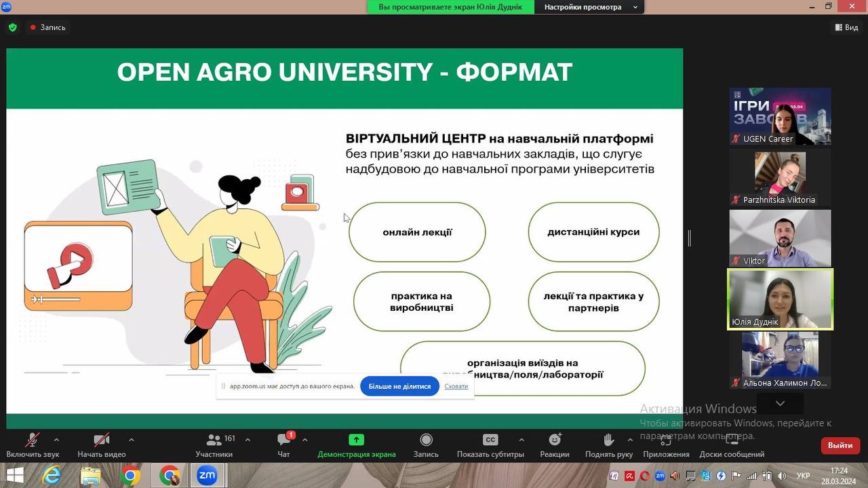Leave meeting with the Выйти button
The height and width of the screenshot is (488, 868).
[840, 445]
